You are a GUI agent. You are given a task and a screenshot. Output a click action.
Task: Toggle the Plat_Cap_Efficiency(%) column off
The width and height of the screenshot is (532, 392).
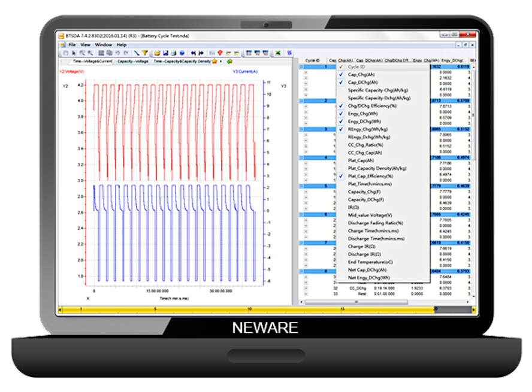(341, 176)
